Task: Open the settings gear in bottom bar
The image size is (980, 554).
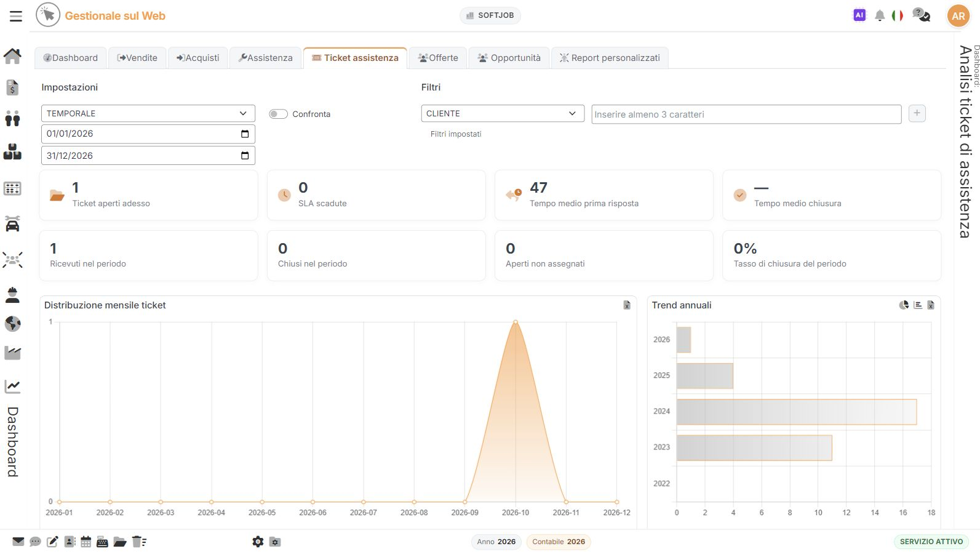Action: (258, 542)
